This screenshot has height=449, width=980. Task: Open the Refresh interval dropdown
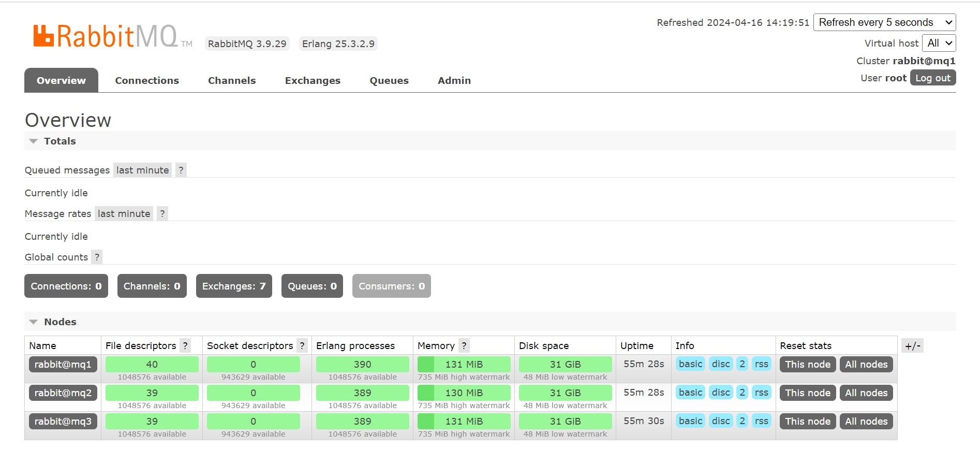click(x=885, y=22)
